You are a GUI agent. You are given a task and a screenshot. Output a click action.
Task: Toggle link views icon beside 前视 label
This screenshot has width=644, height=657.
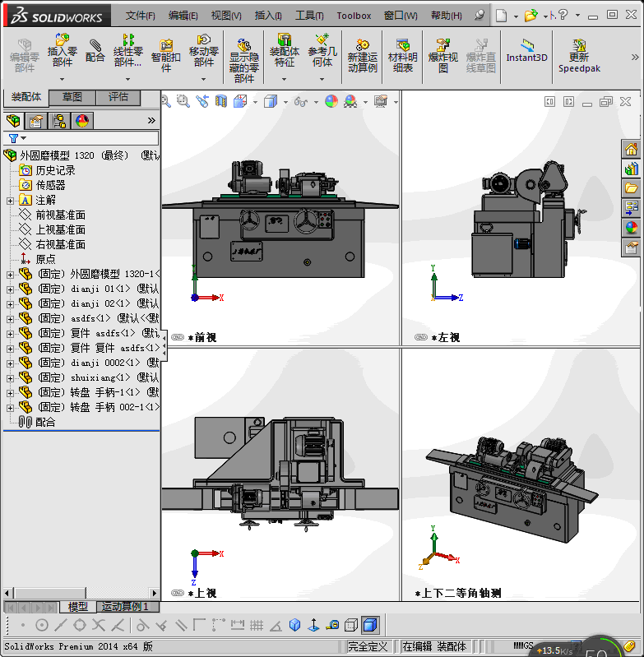point(178,337)
